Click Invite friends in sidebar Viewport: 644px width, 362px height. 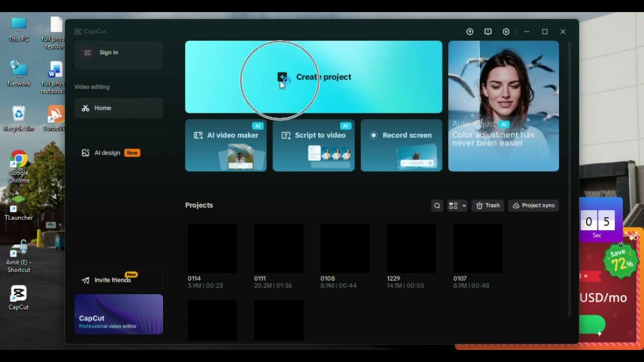coord(119,280)
